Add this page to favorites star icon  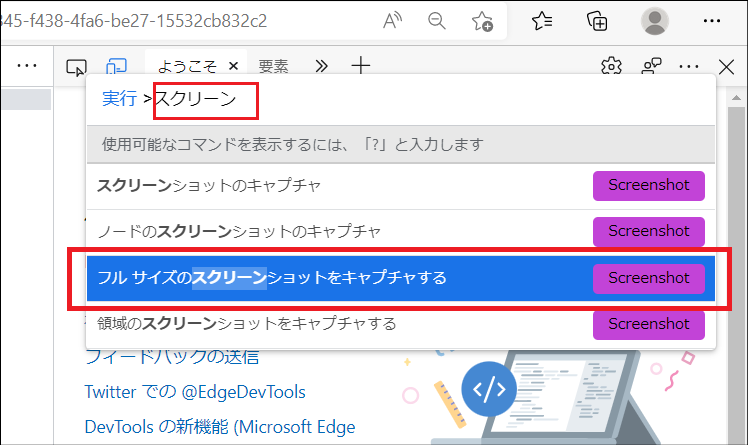click(x=482, y=21)
